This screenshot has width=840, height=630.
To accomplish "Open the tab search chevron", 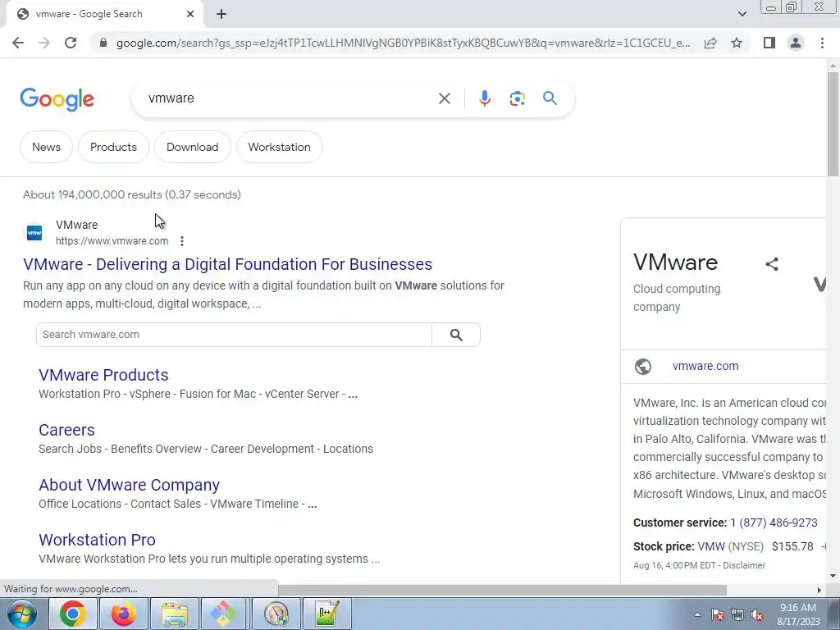I will click(742, 14).
